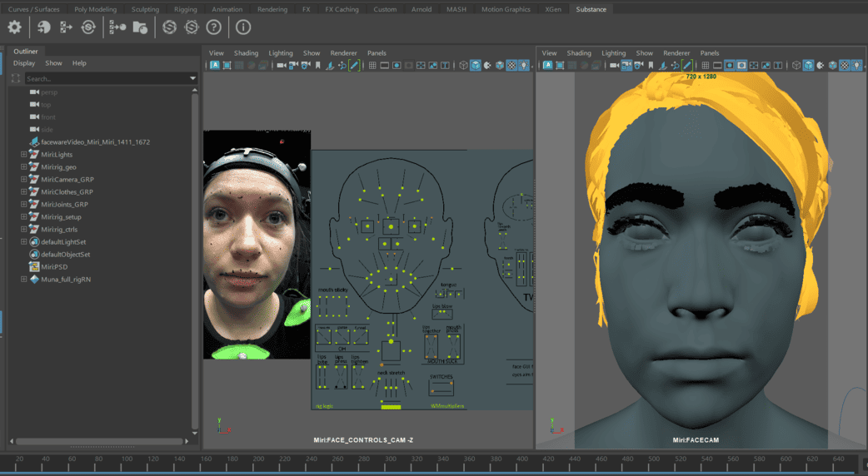
Task: Expand the Muna_full_rigRN node
Action: tap(23, 279)
